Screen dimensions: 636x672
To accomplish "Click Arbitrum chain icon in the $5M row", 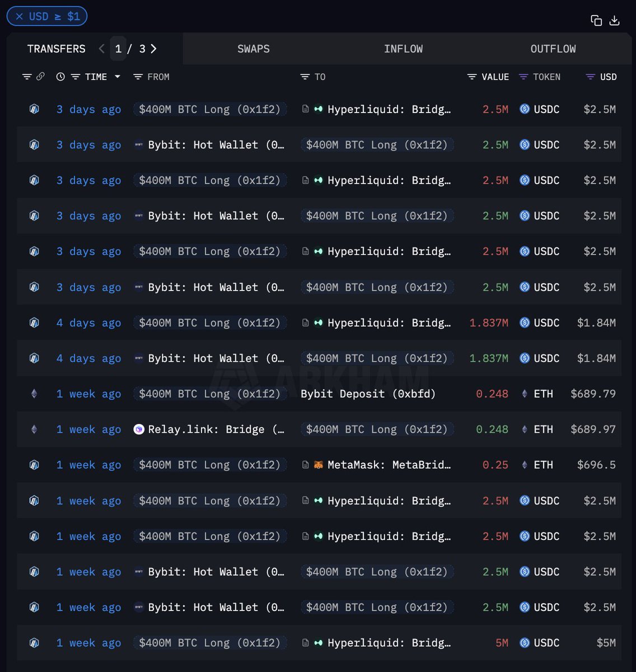I will point(34,643).
